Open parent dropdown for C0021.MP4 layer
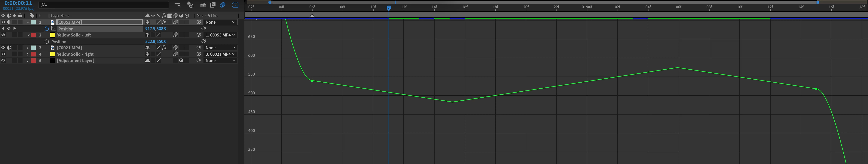The image size is (868, 164). click(x=220, y=48)
